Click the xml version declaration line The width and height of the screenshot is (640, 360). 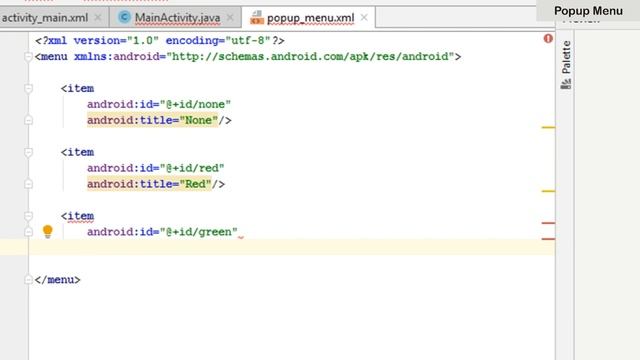pos(160,40)
